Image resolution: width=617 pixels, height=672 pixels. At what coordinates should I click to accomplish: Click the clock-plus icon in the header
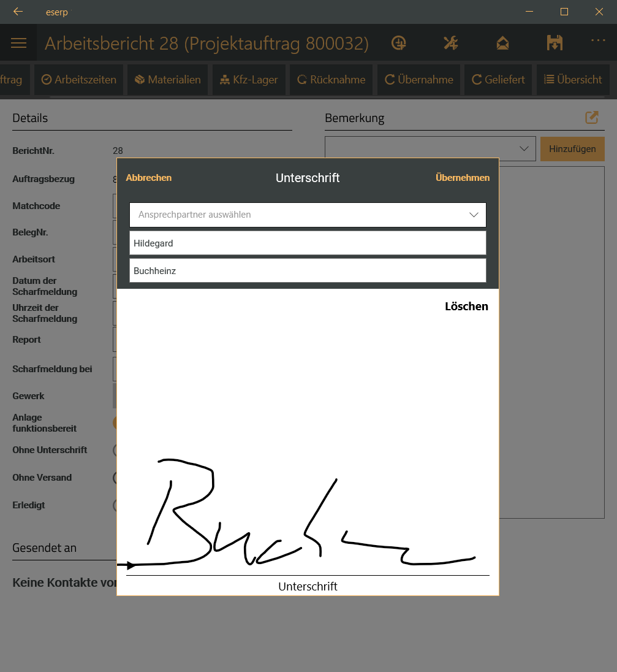pyautogui.click(x=399, y=43)
